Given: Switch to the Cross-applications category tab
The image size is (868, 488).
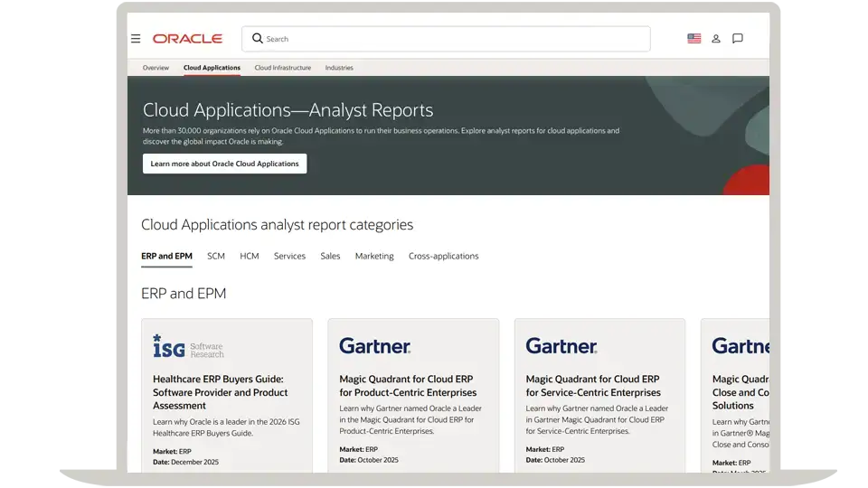Looking at the screenshot, I should click(443, 256).
